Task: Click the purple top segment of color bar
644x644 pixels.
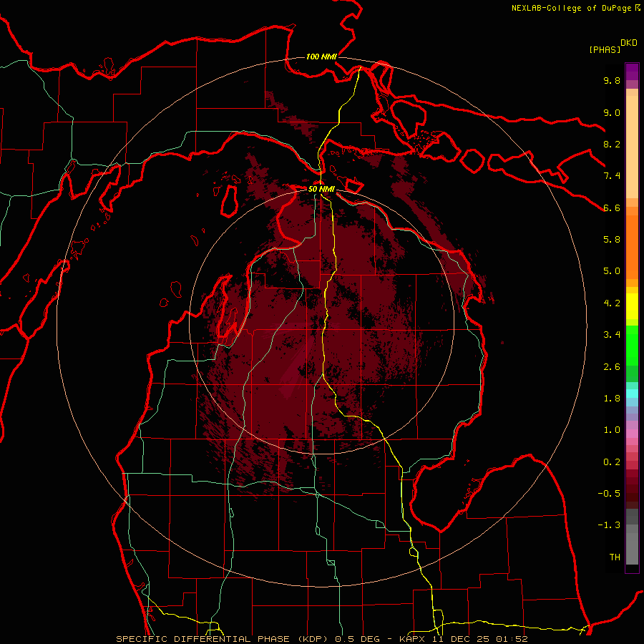Action: pyautogui.click(x=632, y=72)
